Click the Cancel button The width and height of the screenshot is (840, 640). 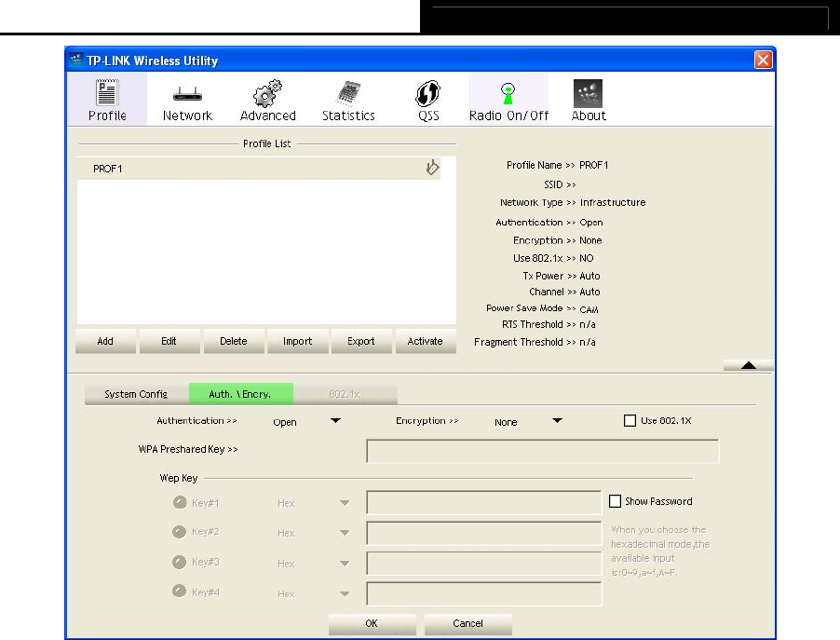(467, 623)
